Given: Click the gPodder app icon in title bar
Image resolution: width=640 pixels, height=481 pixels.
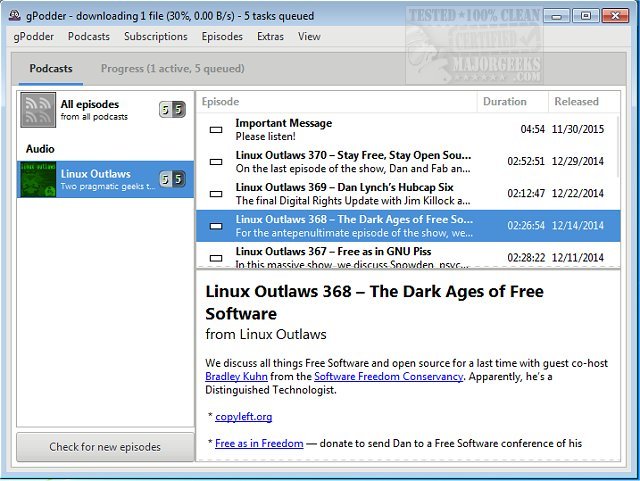Looking at the screenshot, I should click(15, 16).
